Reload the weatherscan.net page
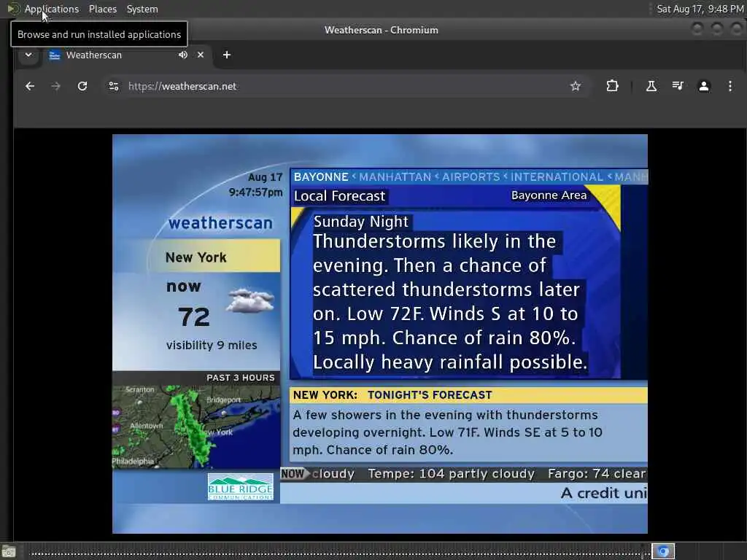The height and width of the screenshot is (560, 747). (82, 86)
